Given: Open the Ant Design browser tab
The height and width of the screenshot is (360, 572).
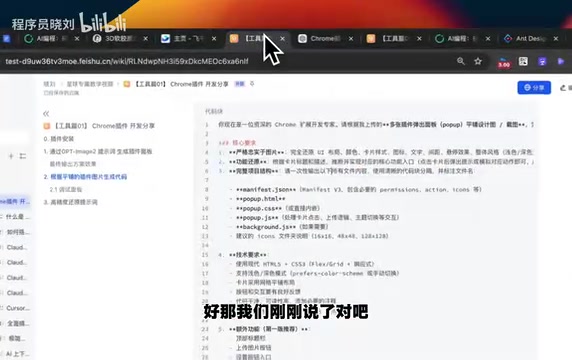Looking at the screenshot, I should tap(530, 38).
